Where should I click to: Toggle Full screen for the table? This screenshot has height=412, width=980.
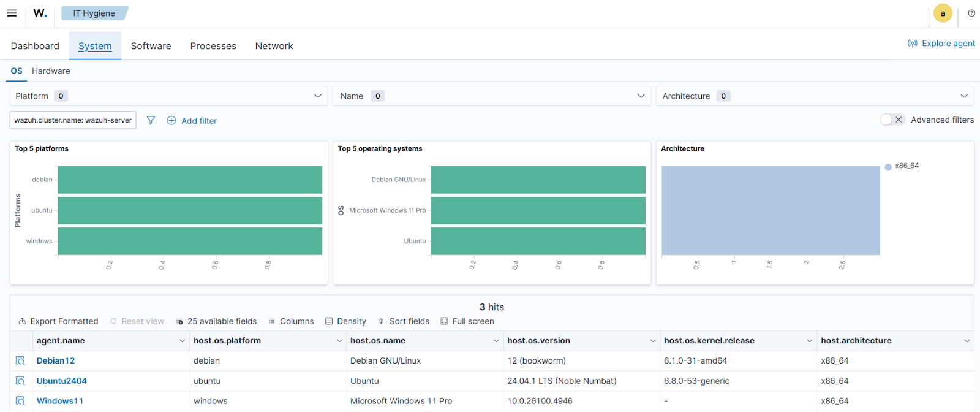coord(467,321)
